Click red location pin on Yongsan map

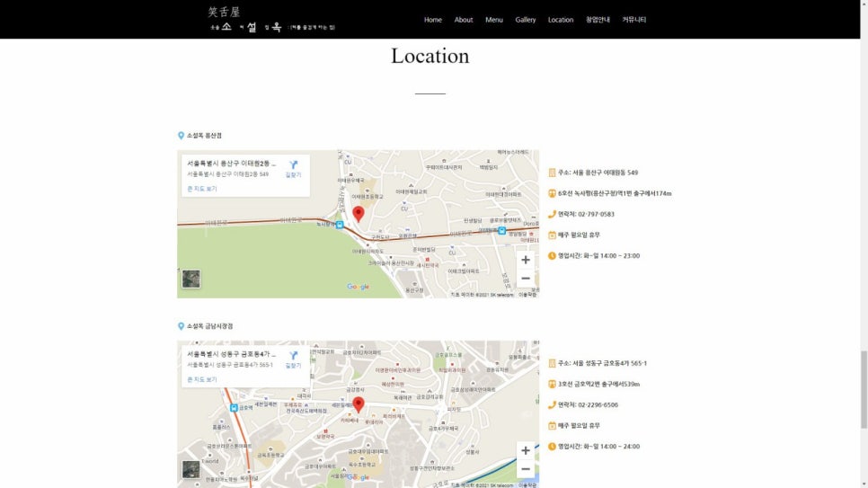point(359,213)
